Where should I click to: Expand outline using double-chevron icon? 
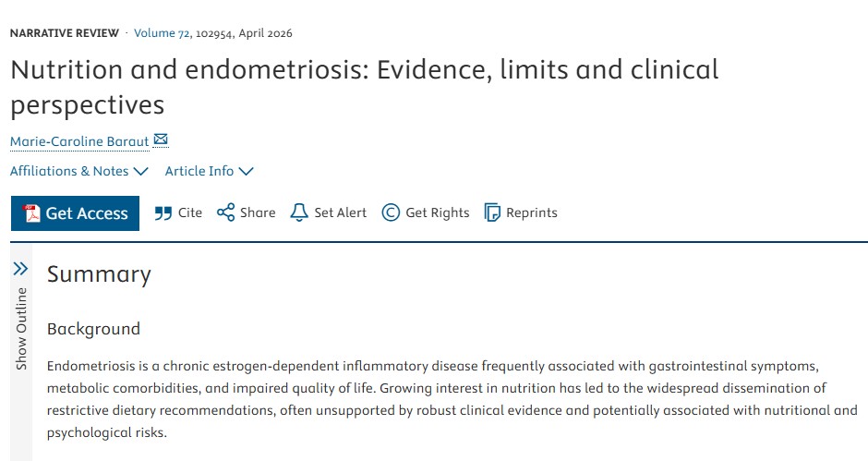pyautogui.click(x=20, y=269)
